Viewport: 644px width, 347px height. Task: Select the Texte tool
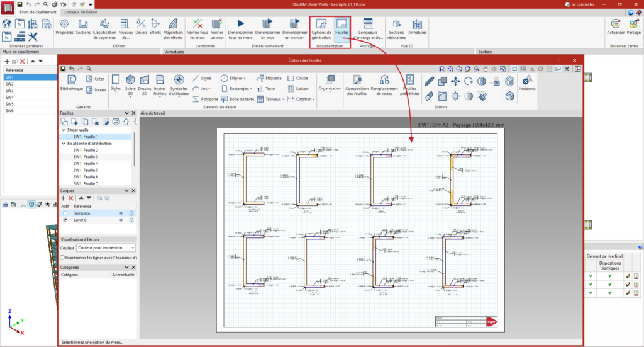tap(266, 89)
